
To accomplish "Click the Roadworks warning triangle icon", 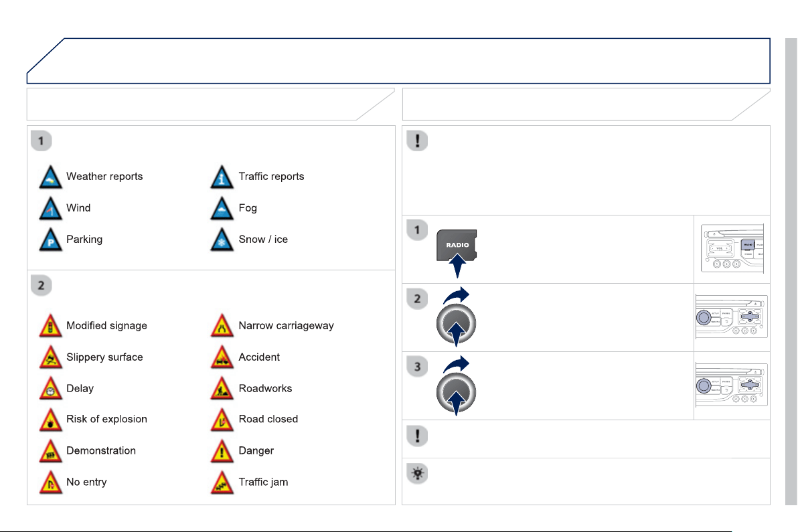I will click(x=222, y=389).
